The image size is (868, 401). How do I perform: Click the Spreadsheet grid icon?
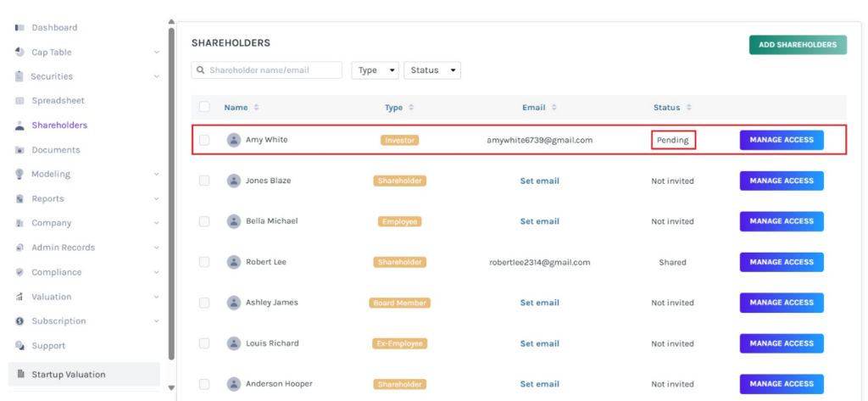(x=19, y=101)
